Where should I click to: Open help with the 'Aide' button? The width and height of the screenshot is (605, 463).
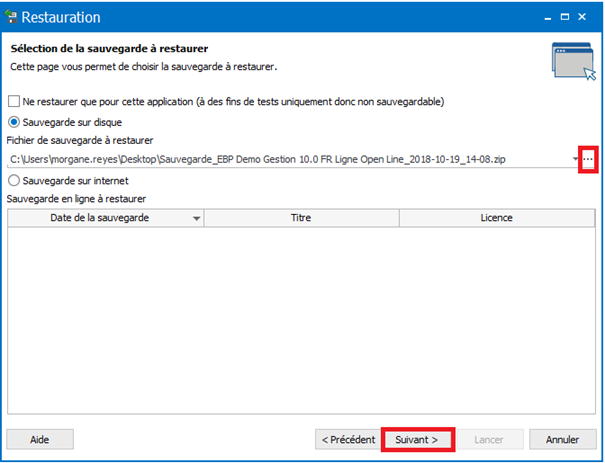pos(40,439)
